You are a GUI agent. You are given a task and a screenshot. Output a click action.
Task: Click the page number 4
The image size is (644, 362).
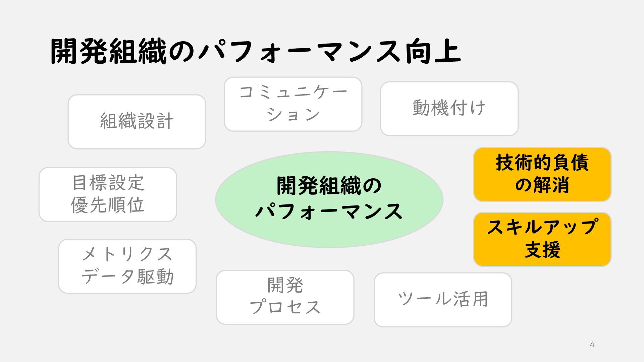(x=592, y=345)
